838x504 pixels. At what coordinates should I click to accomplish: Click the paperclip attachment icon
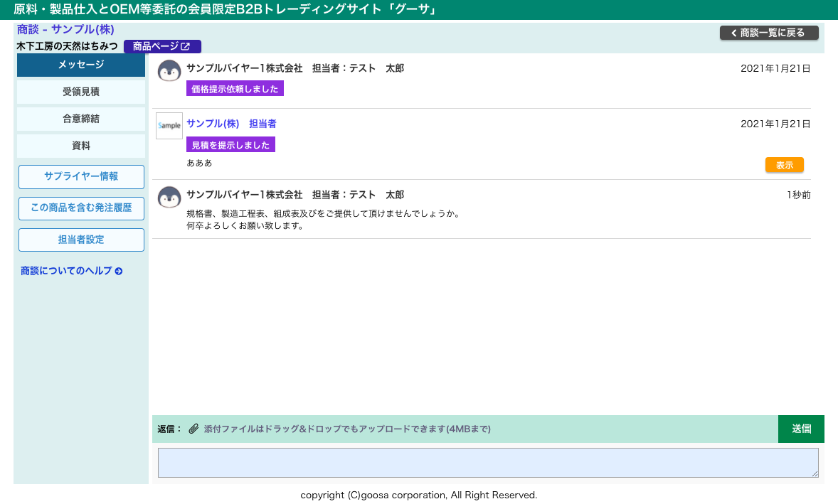point(193,429)
